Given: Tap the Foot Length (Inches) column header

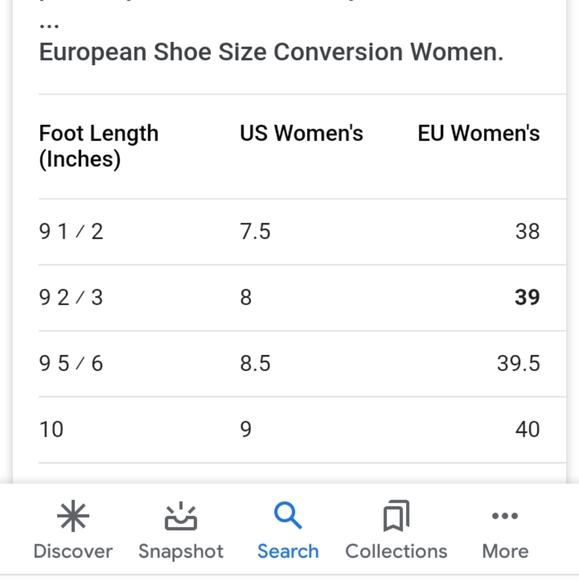Looking at the screenshot, I should point(99,146).
